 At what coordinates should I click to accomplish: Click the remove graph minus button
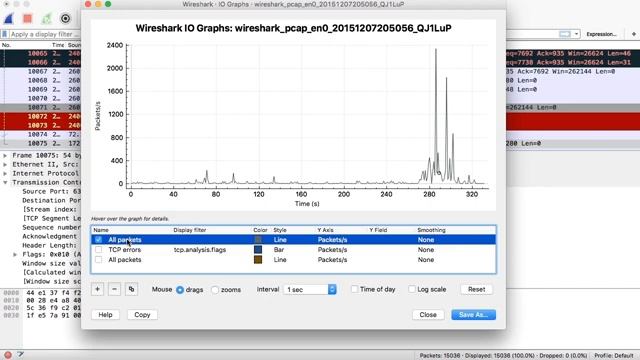click(114, 289)
